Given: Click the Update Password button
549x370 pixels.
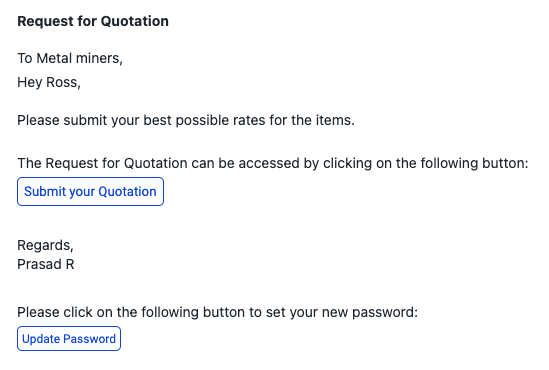Looking at the screenshot, I should (x=69, y=338).
